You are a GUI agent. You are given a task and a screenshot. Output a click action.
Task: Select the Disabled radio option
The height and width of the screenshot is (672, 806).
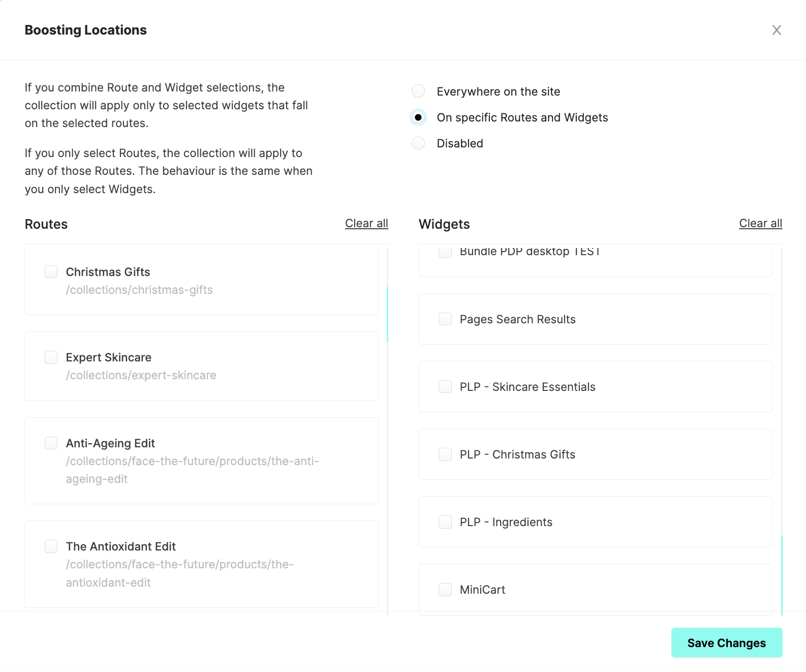click(x=418, y=143)
